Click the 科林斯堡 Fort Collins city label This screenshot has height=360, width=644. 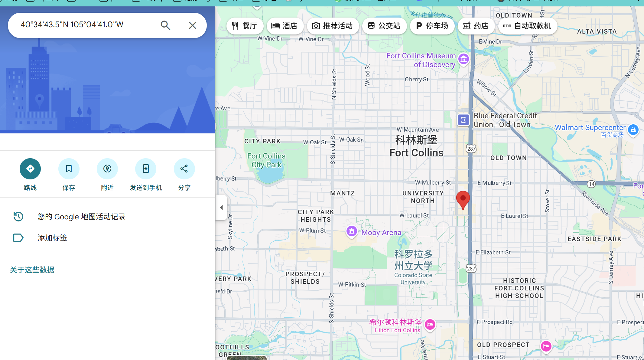(x=416, y=146)
